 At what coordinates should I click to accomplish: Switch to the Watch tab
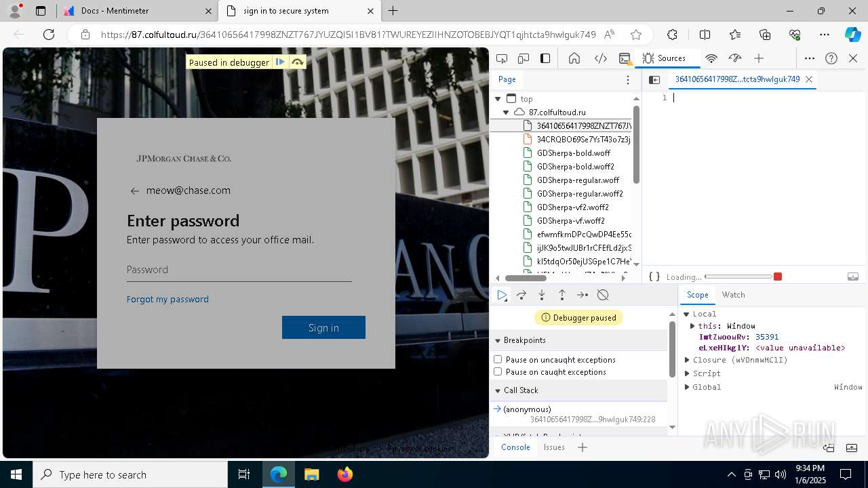tap(733, 295)
